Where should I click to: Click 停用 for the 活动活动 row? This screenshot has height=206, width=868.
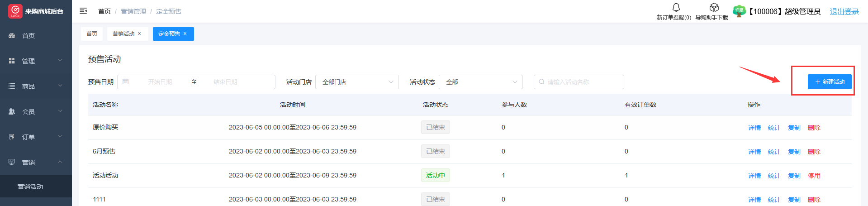814,176
